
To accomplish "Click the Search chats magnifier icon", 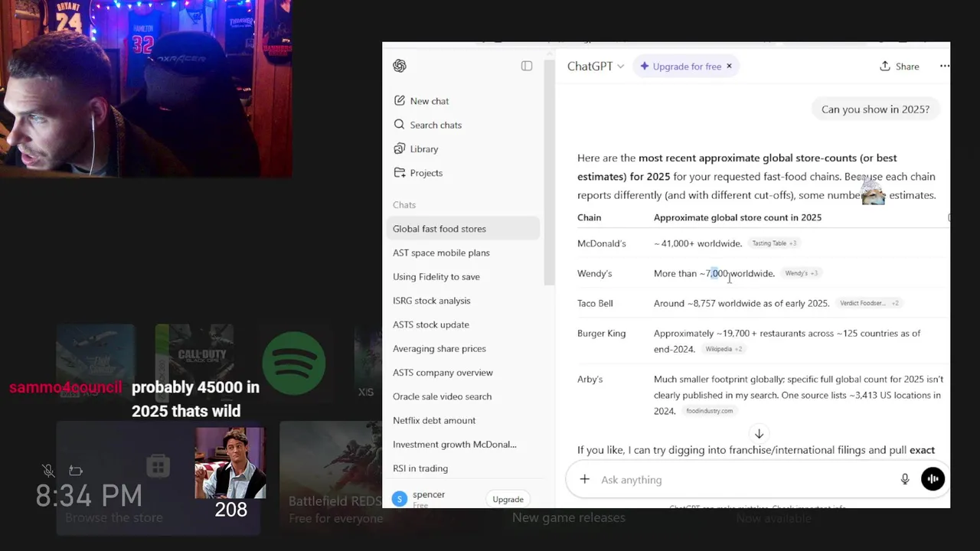I will (399, 125).
